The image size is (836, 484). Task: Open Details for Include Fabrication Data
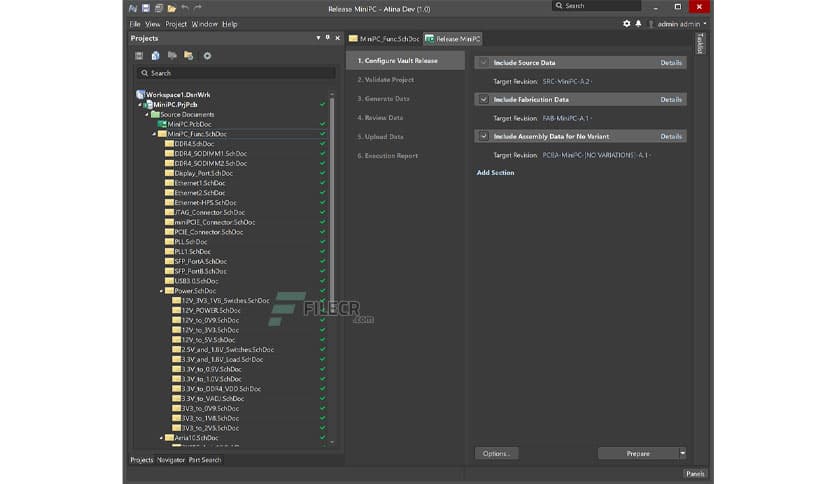coord(671,99)
